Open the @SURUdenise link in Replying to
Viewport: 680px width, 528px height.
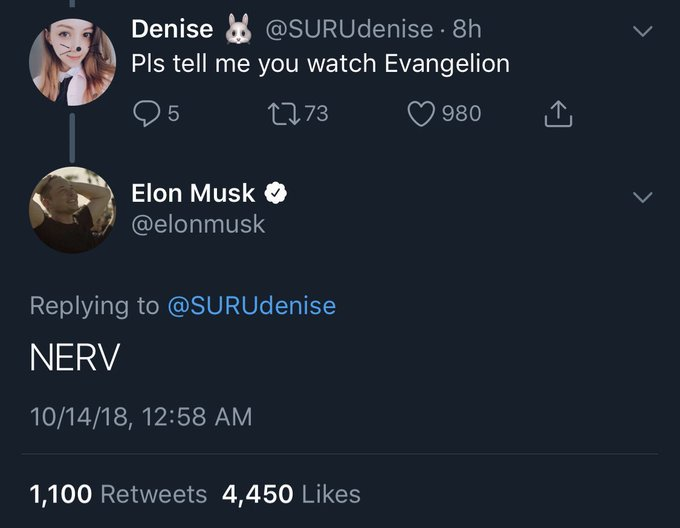pos(252,306)
